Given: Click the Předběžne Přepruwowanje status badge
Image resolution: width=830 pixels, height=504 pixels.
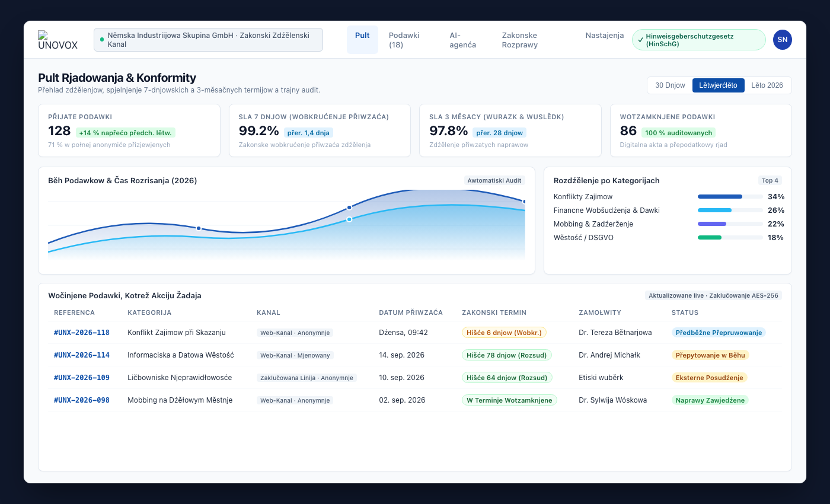Looking at the screenshot, I should point(719,333).
